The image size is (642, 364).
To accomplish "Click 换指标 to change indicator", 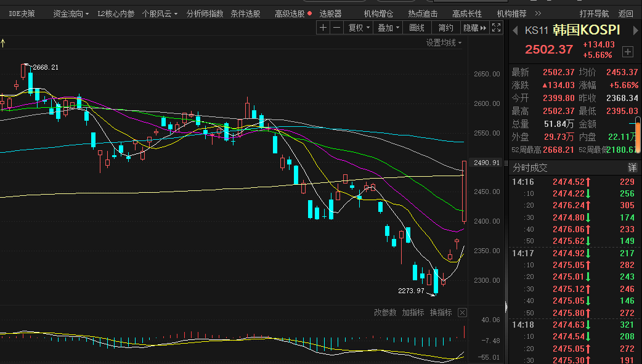I will 441,313.
